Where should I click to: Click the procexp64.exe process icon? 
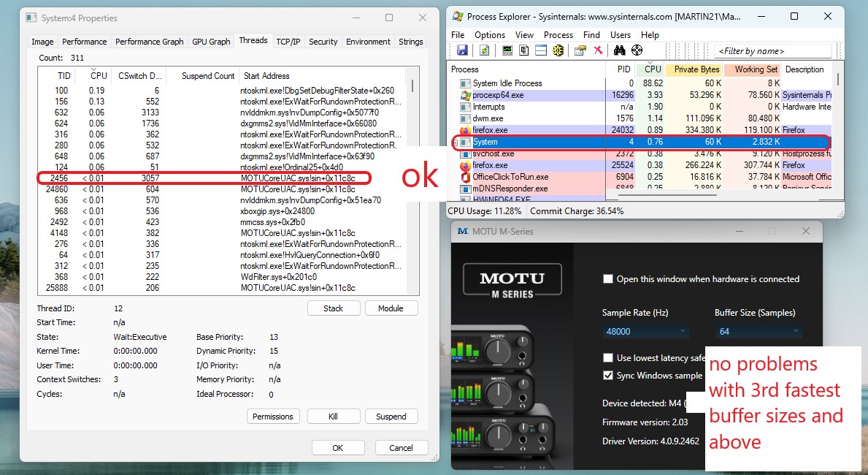coord(466,95)
